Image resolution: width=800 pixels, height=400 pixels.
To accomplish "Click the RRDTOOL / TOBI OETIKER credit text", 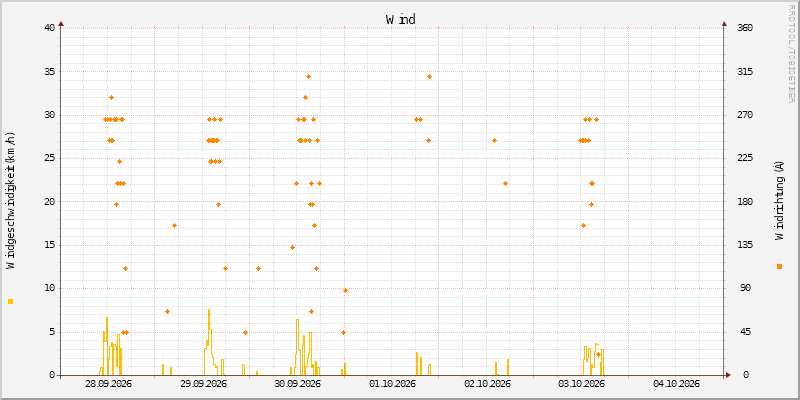I will tap(792, 53).
